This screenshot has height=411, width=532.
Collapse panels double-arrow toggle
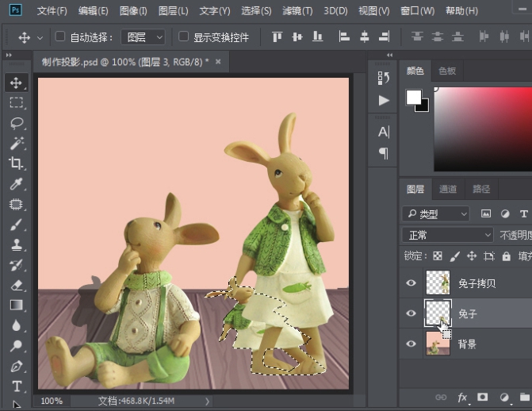389,55
